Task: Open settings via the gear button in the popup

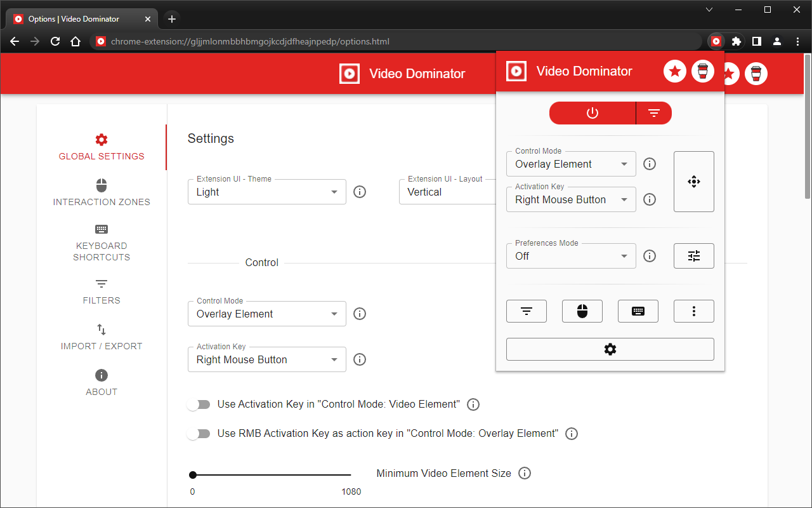Action: [x=610, y=349]
